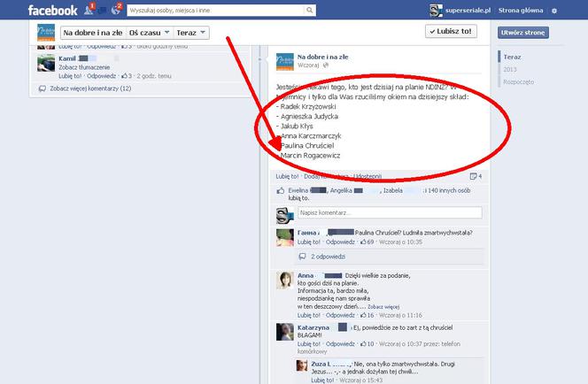588x384 pixels.
Task: Click Odpowiedz under Katarzyna's comment
Action: pos(340,343)
